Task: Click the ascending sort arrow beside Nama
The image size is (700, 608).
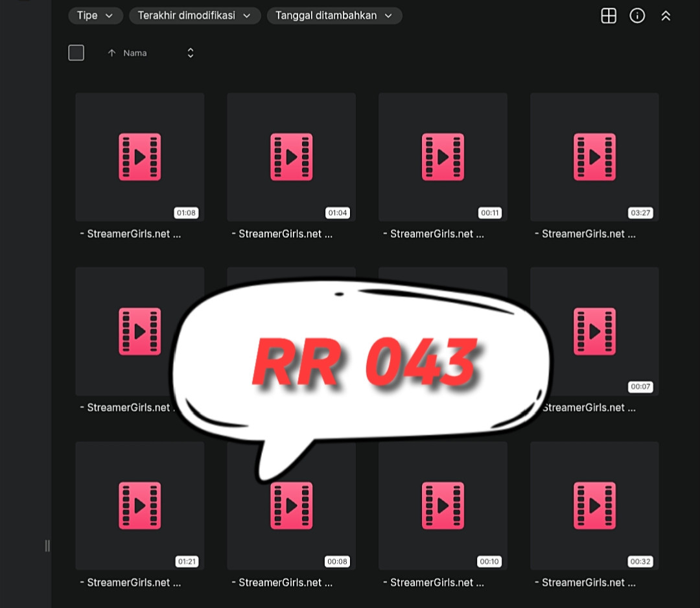Action: pyautogui.click(x=111, y=53)
